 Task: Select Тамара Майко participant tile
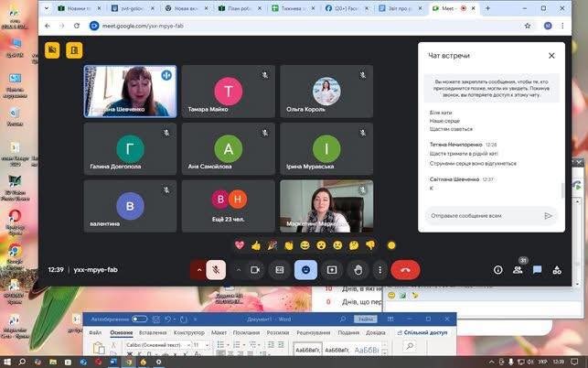click(x=228, y=92)
